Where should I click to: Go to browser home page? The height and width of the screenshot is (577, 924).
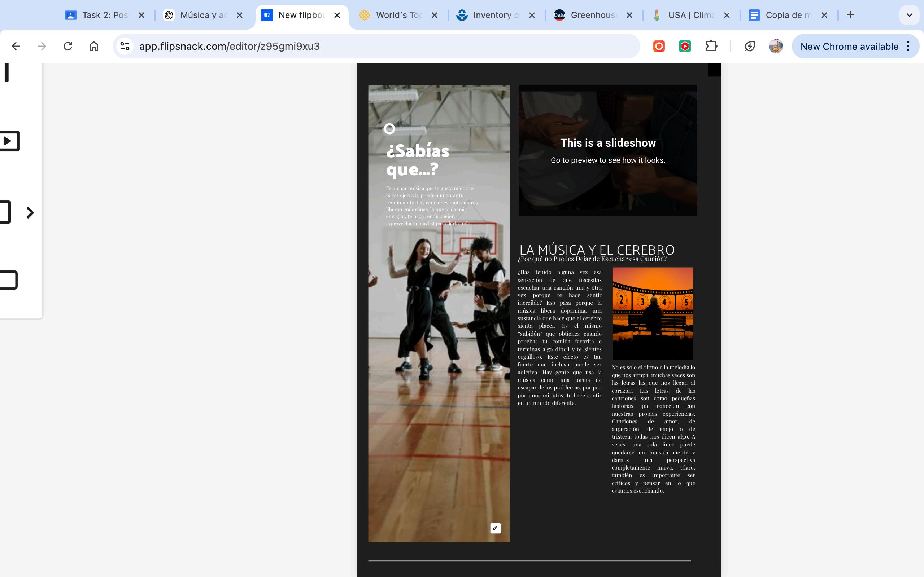coord(93,46)
